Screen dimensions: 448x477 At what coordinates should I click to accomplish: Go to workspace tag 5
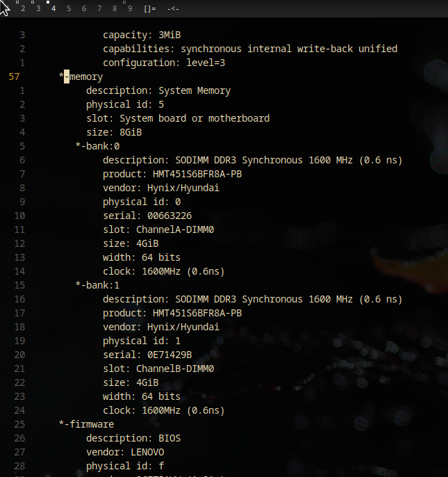(x=69, y=8)
